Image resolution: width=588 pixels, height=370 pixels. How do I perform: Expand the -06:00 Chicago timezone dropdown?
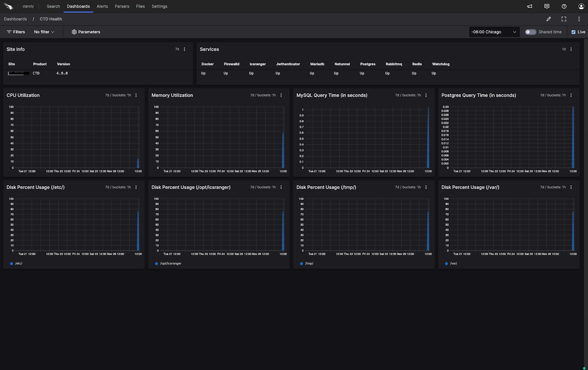(494, 32)
